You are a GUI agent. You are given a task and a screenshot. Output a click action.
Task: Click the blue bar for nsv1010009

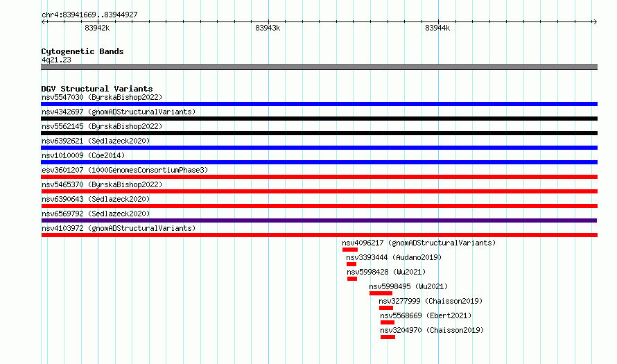(x=319, y=162)
